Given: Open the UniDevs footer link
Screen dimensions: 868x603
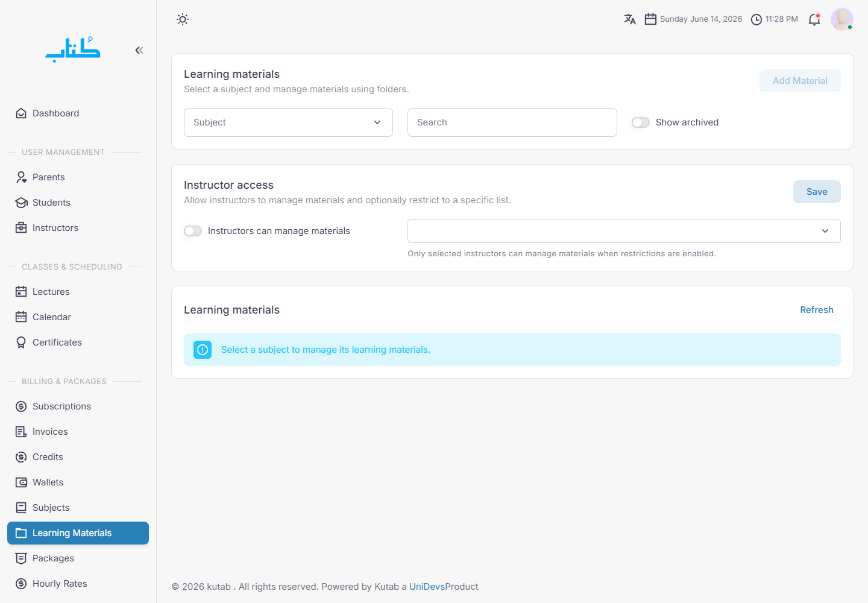Looking at the screenshot, I should tap(427, 587).
